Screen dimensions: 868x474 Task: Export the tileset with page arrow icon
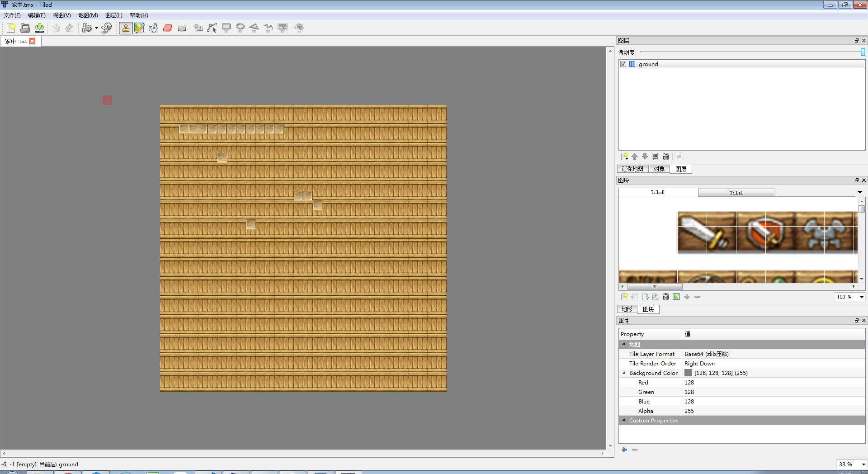pos(645,297)
